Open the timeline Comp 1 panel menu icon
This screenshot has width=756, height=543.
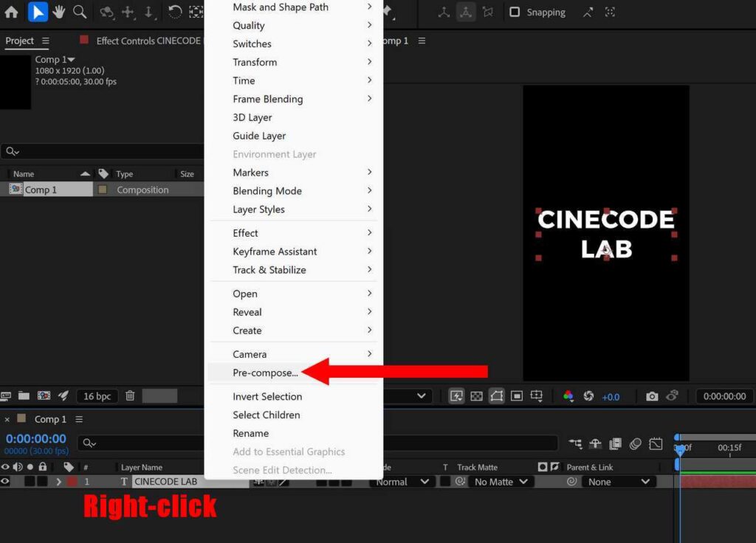pyautogui.click(x=79, y=420)
